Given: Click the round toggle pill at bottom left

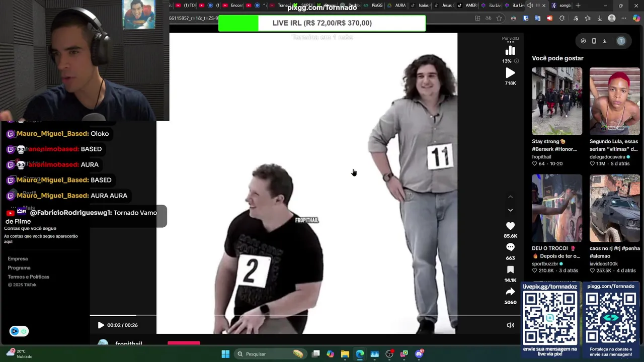Looking at the screenshot, I should point(19,331).
